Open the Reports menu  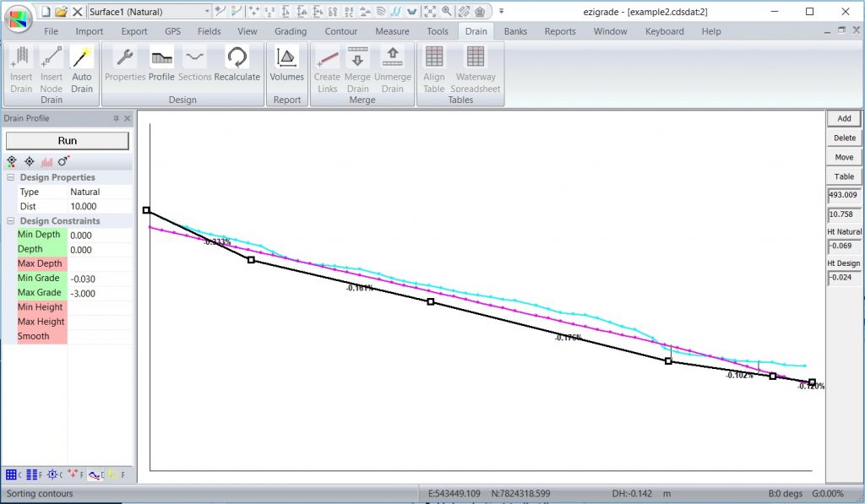click(x=560, y=30)
